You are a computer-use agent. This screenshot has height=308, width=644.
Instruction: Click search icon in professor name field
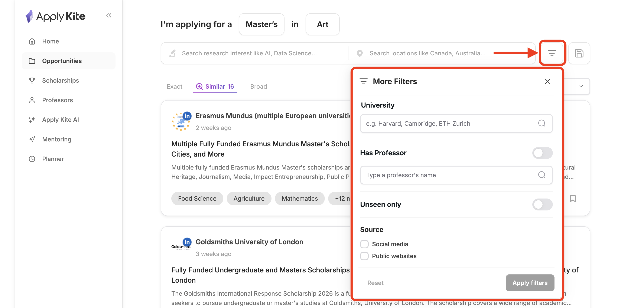[x=541, y=175]
